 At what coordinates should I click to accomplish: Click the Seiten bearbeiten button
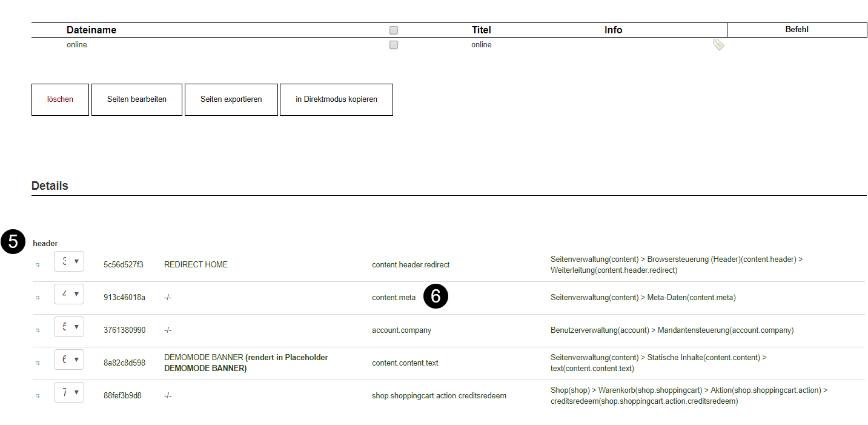click(x=137, y=99)
